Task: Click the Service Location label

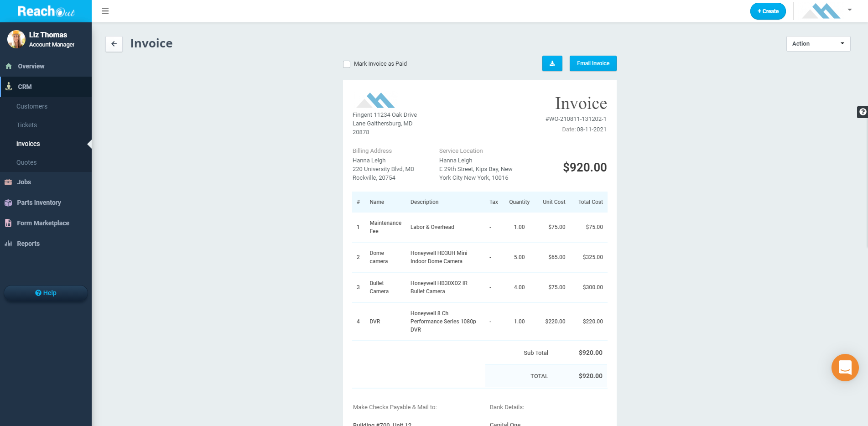Action: point(461,151)
